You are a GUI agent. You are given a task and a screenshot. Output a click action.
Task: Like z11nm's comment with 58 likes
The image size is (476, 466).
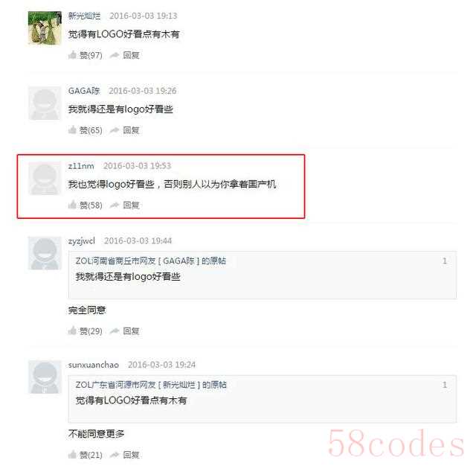coord(86,205)
